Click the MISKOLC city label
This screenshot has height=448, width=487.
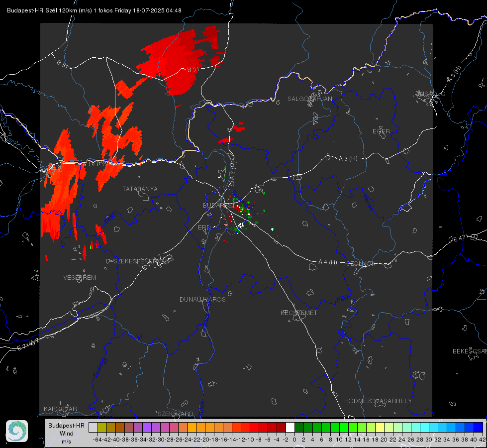[431, 94]
